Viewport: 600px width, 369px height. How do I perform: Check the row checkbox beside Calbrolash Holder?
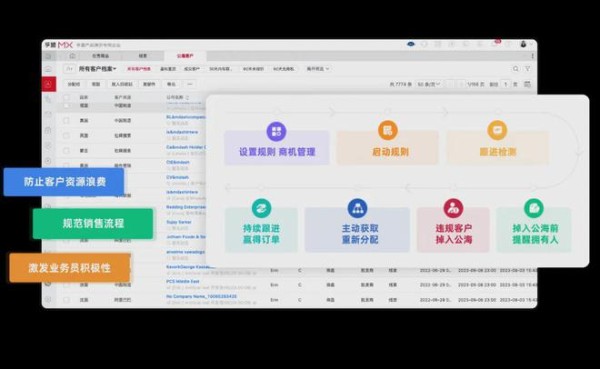click(x=67, y=150)
